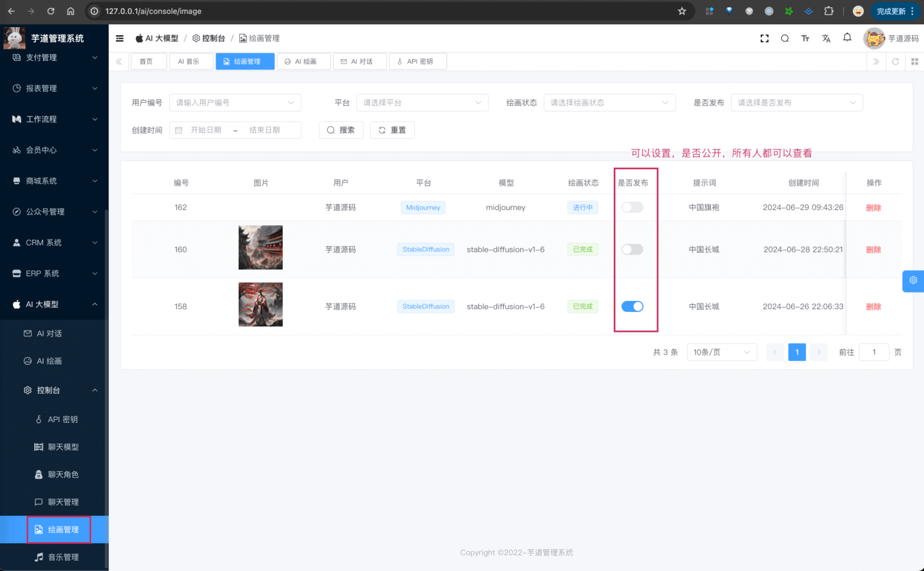
Task: Click the hamburger menu icon to collapse sidebar
Action: pyautogui.click(x=120, y=38)
